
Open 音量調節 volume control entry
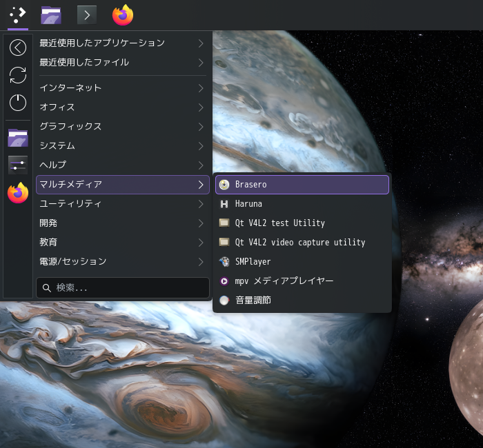coord(302,301)
